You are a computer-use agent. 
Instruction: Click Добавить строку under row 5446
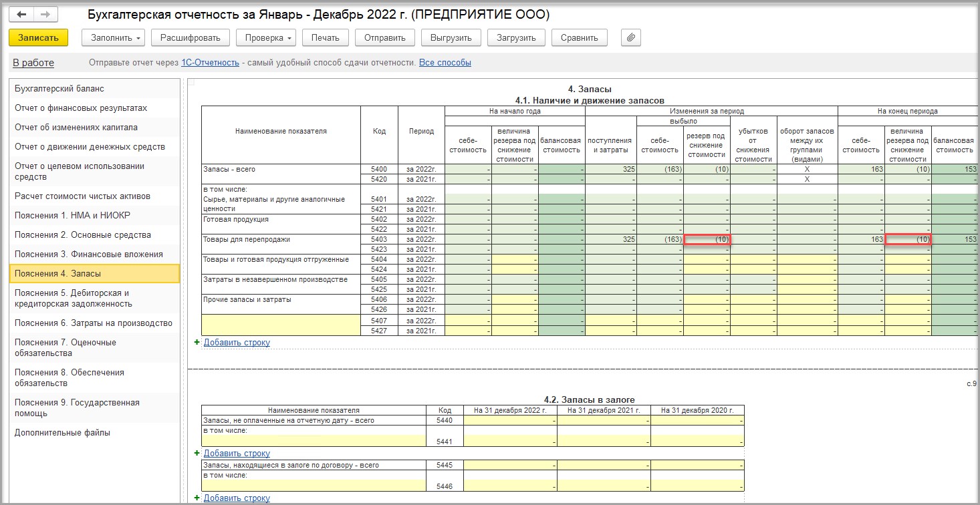[x=237, y=498]
